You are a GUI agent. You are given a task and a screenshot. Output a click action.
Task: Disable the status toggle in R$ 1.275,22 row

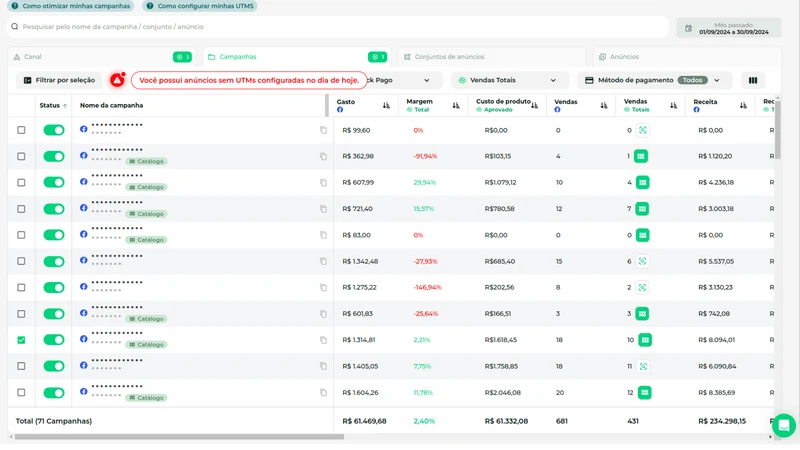click(54, 287)
